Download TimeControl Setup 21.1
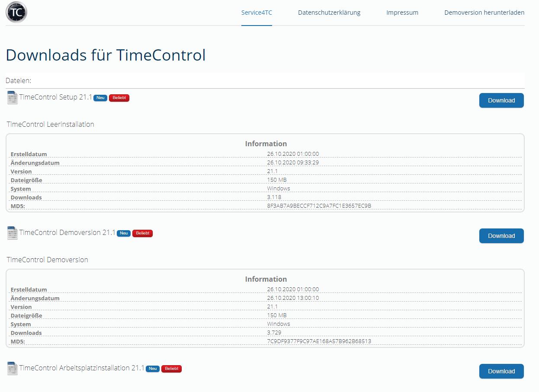The height and width of the screenshot is (392, 539). coord(501,100)
